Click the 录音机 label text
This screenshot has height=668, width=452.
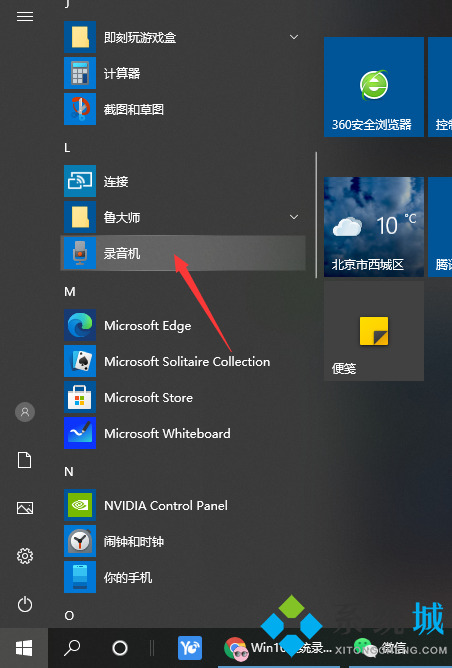click(122, 253)
